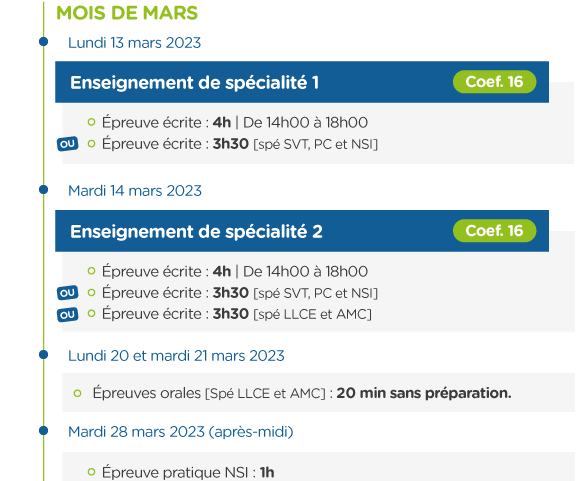
Task: Click the timeline dot for Mardi 14 mars
Action: (44, 190)
